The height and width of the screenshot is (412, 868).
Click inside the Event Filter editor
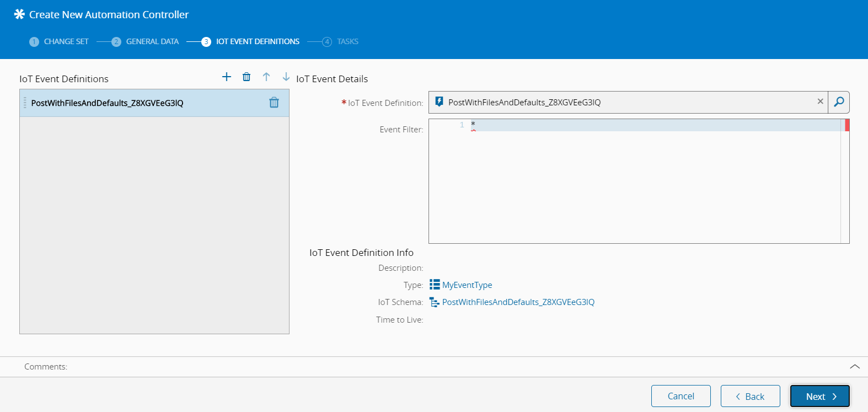tap(634, 182)
